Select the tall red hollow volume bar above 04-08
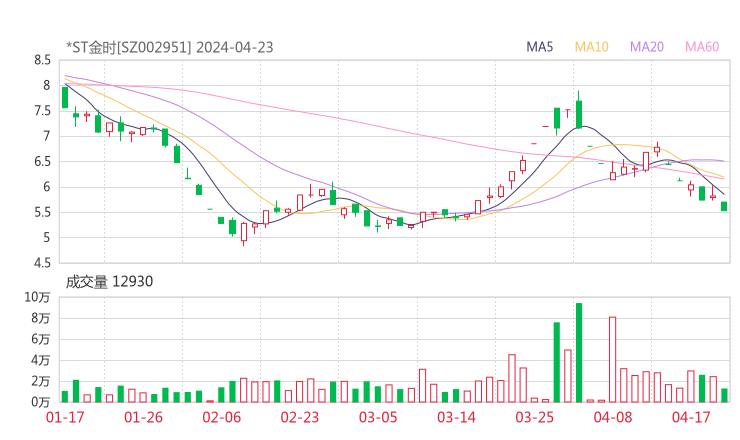 tap(613, 359)
